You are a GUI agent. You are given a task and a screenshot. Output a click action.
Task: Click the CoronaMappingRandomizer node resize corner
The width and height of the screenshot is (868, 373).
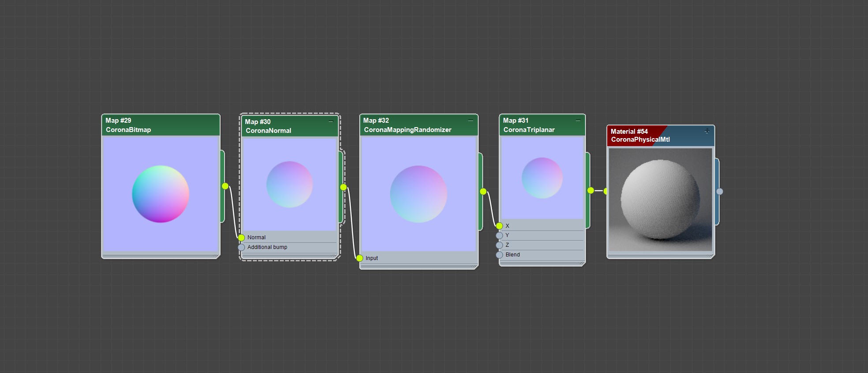[x=475, y=266]
